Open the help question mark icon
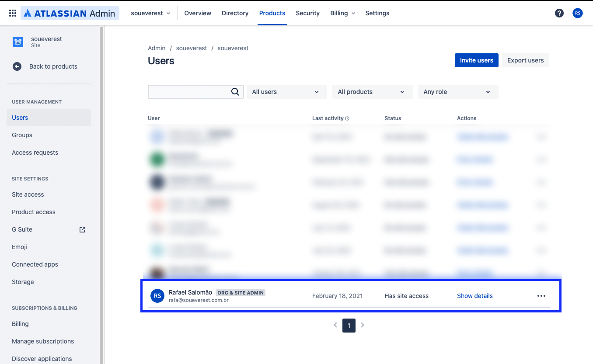The image size is (593, 364). point(559,13)
